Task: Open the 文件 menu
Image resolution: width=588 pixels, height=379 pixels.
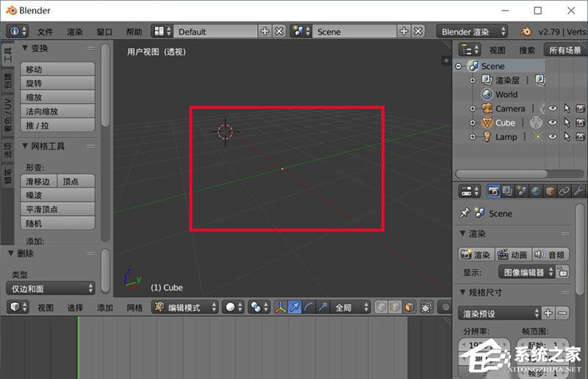Action: pyautogui.click(x=46, y=32)
